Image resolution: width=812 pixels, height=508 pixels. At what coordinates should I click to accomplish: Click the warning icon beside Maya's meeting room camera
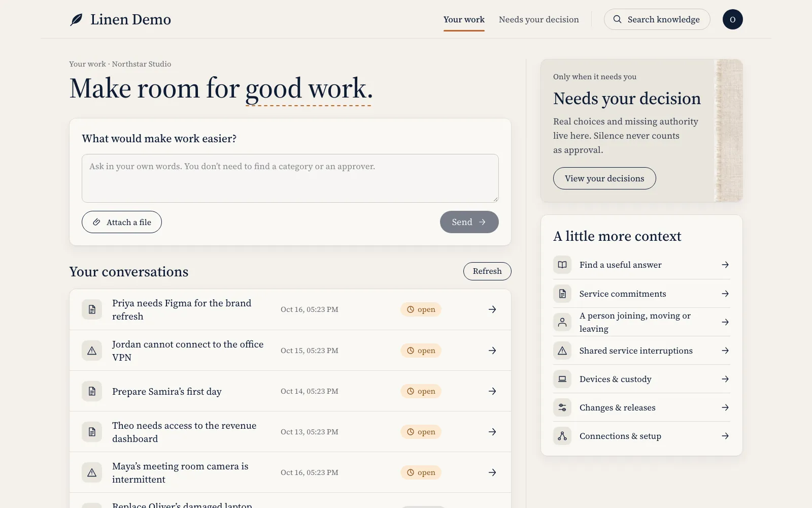coord(92,472)
